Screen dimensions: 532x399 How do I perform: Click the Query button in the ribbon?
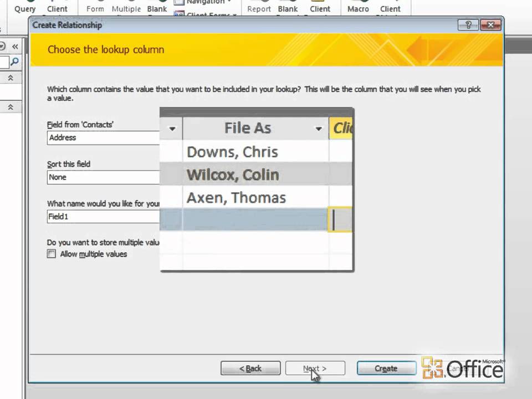tap(25, 9)
